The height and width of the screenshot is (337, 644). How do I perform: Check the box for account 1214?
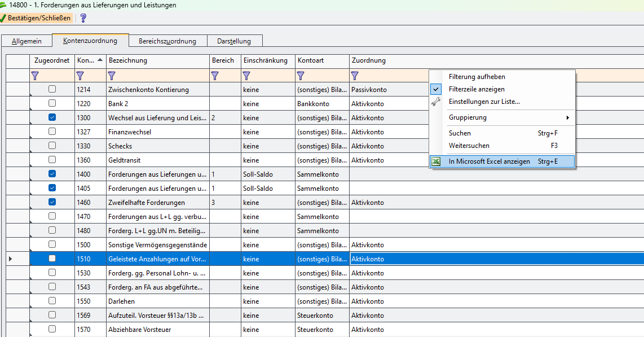tap(52, 89)
